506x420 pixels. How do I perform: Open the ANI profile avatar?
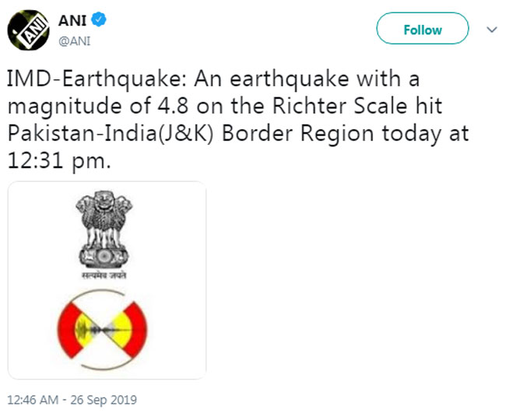(x=28, y=30)
